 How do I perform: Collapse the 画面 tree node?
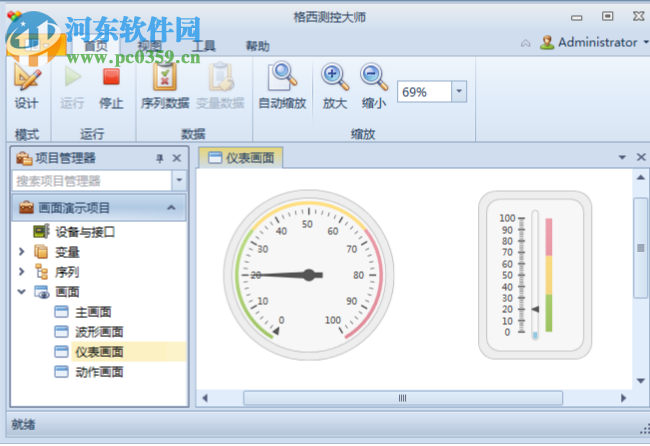click(22, 292)
